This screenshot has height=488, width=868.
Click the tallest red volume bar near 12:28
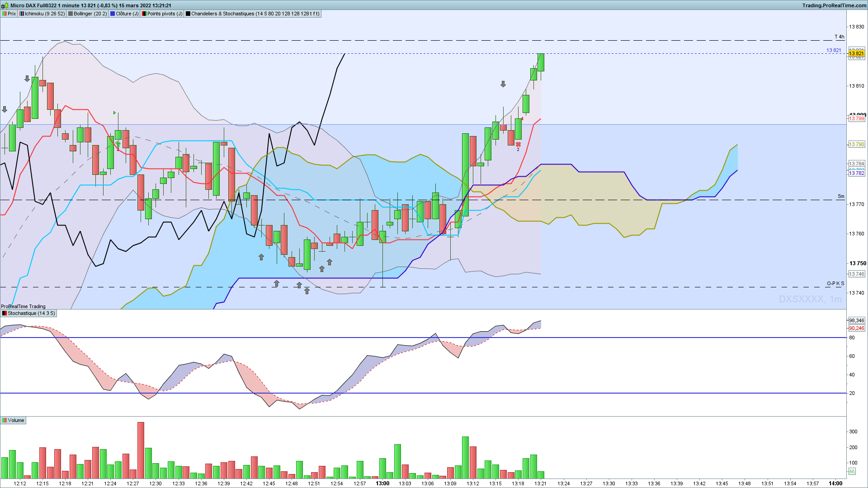[141, 450]
